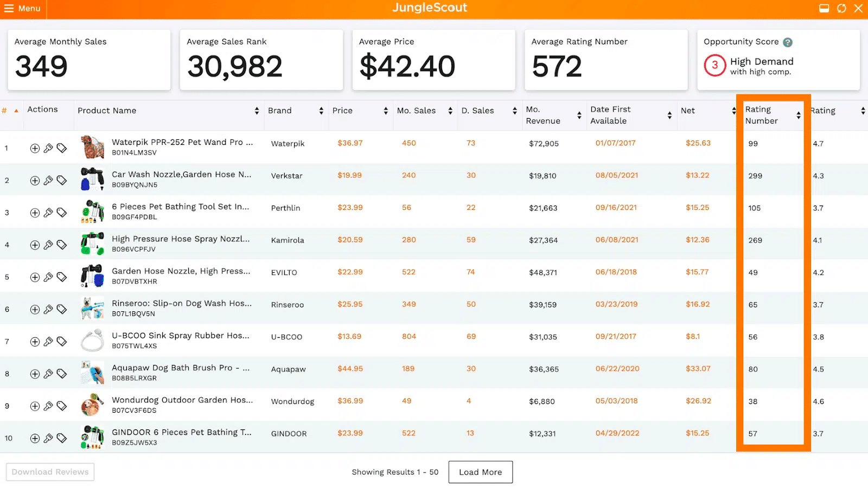Click the tag icon for Perthlin product

pyautogui.click(x=62, y=213)
